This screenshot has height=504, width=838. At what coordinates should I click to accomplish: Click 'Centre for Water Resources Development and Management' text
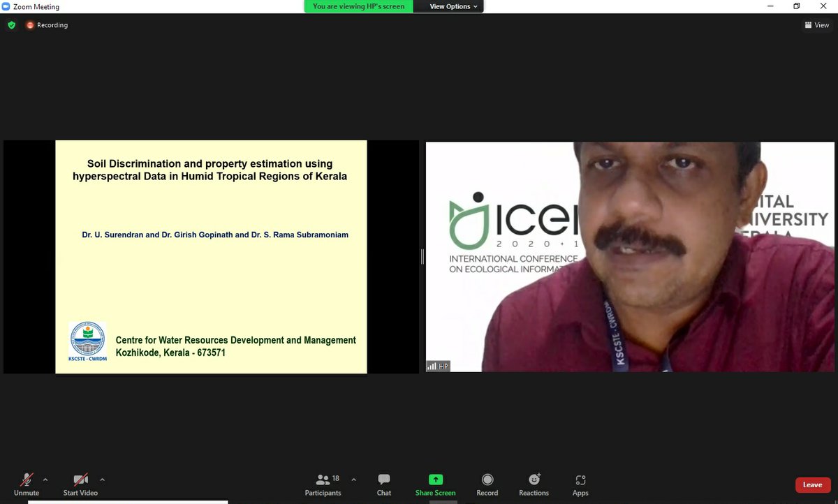coord(236,340)
